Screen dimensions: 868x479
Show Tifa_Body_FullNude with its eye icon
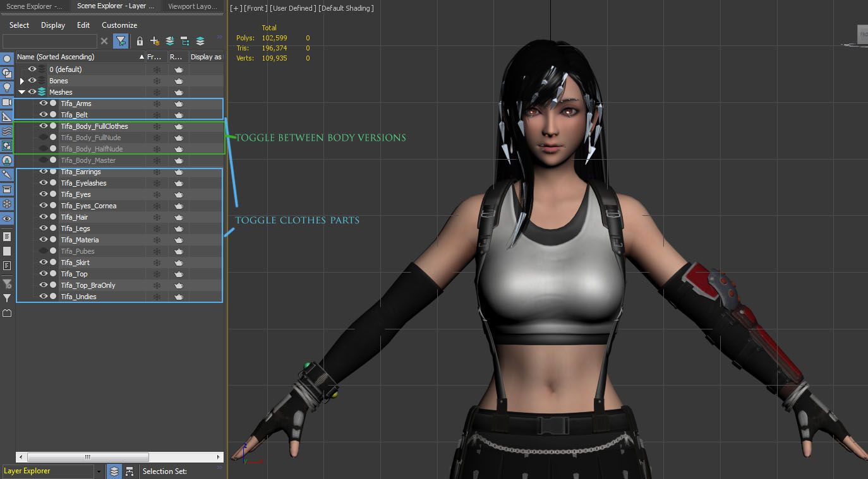point(44,138)
